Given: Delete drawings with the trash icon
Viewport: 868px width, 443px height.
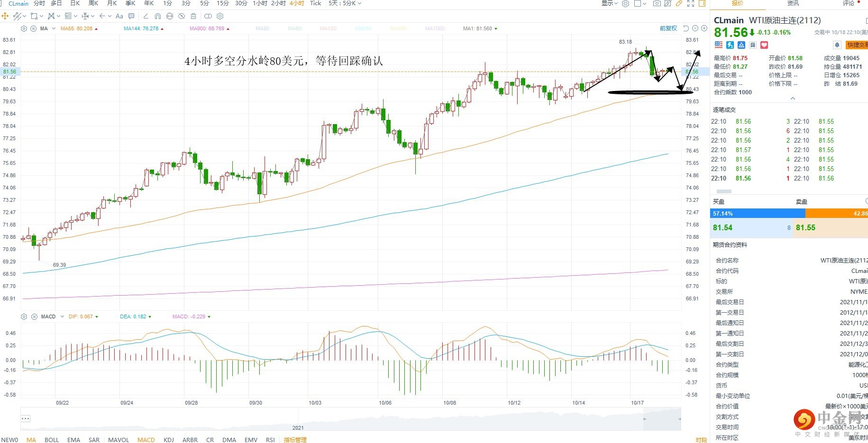Looking at the screenshot, I should click(193, 16).
